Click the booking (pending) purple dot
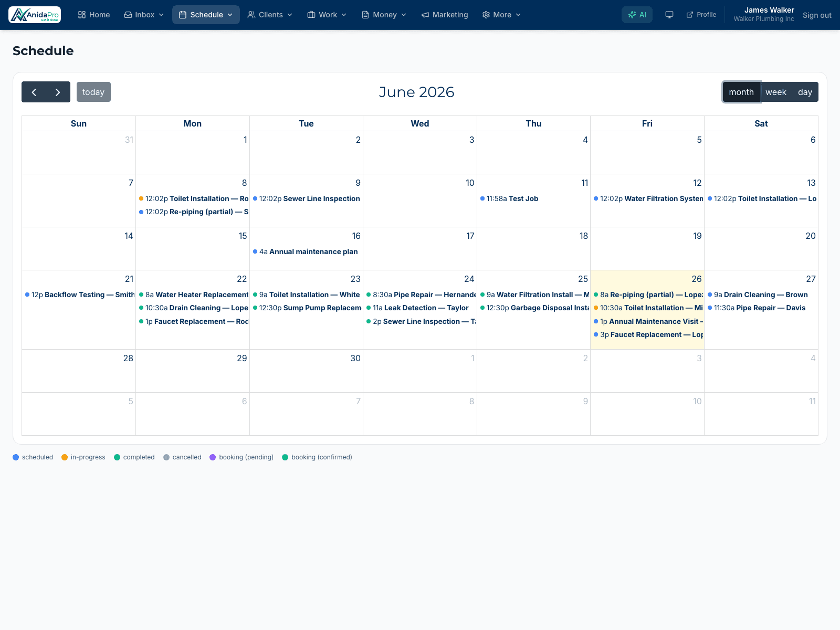840x630 pixels. (213, 457)
